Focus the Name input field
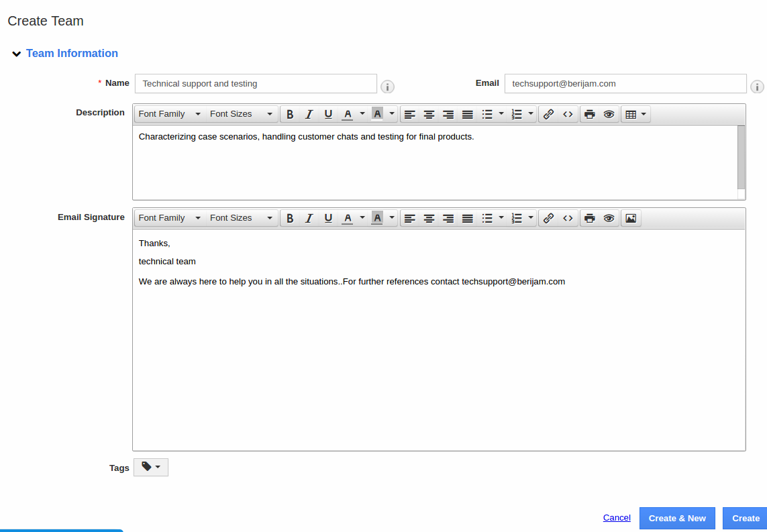767x532 pixels. click(256, 84)
